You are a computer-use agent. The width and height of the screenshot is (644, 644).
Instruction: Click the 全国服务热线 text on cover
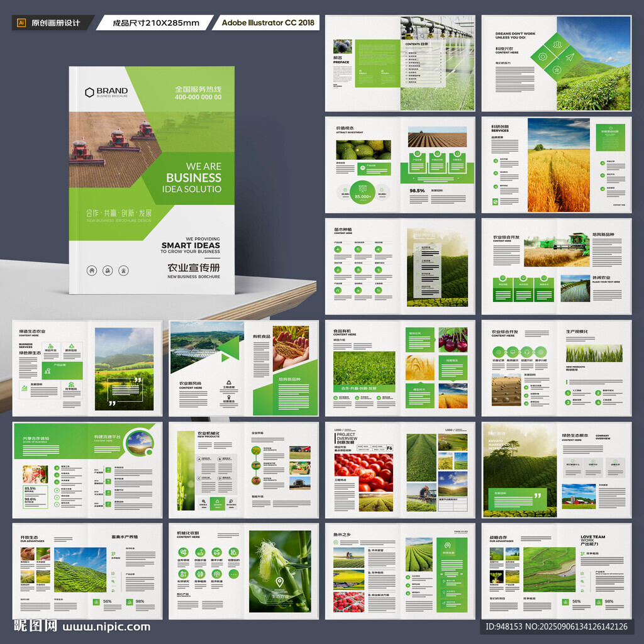198,89
